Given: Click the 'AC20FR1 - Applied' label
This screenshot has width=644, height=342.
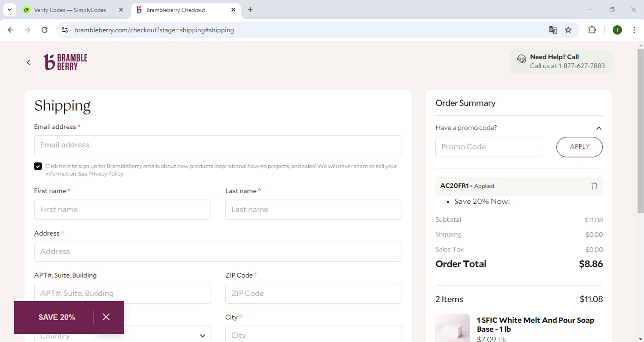Looking at the screenshot, I should pyautogui.click(x=467, y=186).
